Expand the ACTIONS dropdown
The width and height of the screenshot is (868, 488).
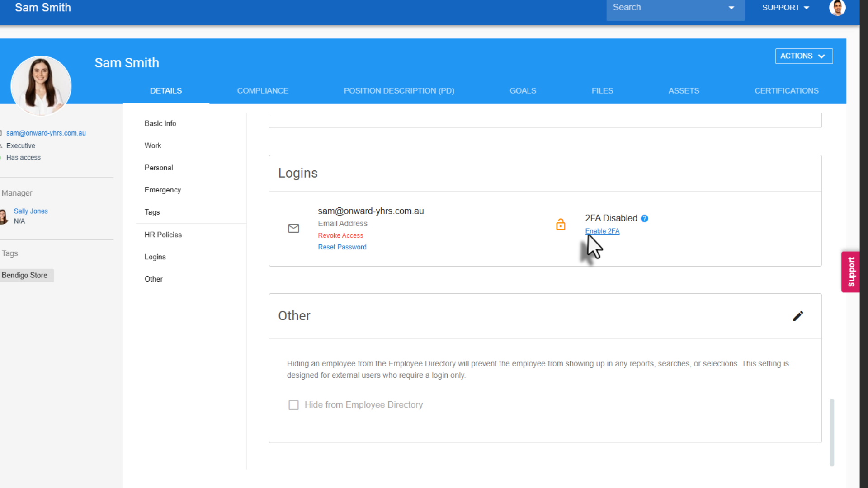(803, 56)
